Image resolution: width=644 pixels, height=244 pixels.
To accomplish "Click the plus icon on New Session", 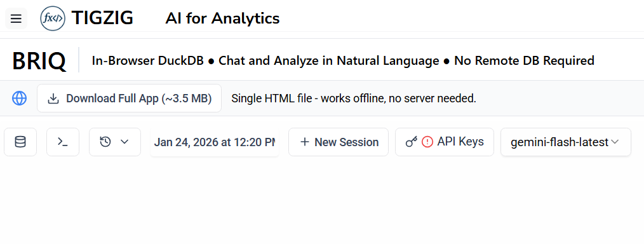I will (x=304, y=142).
